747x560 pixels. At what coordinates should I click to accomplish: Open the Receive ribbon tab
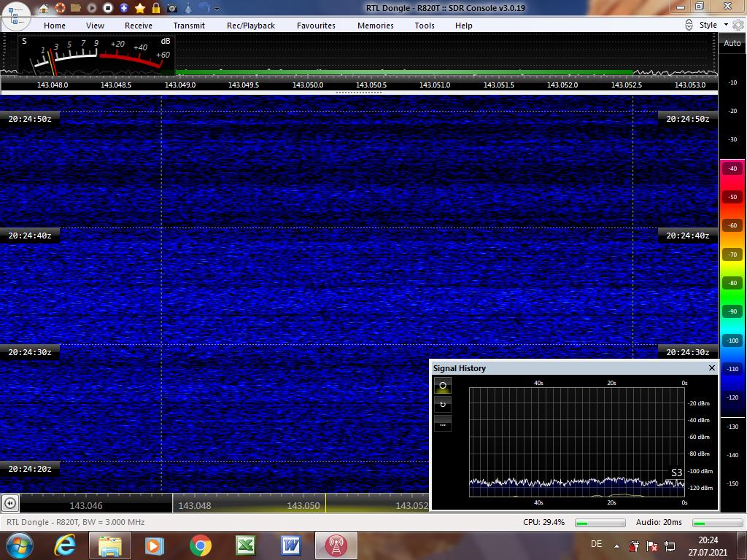pyautogui.click(x=139, y=26)
